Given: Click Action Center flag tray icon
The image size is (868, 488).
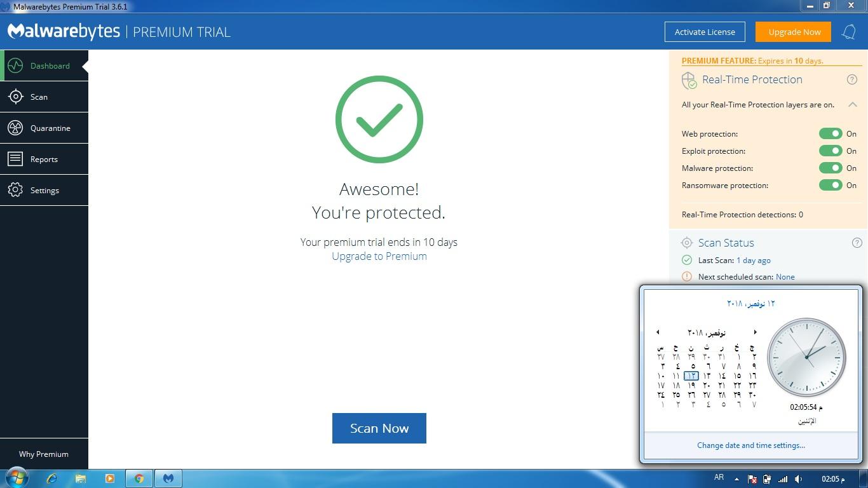Looking at the screenshot, I should 752,479.
